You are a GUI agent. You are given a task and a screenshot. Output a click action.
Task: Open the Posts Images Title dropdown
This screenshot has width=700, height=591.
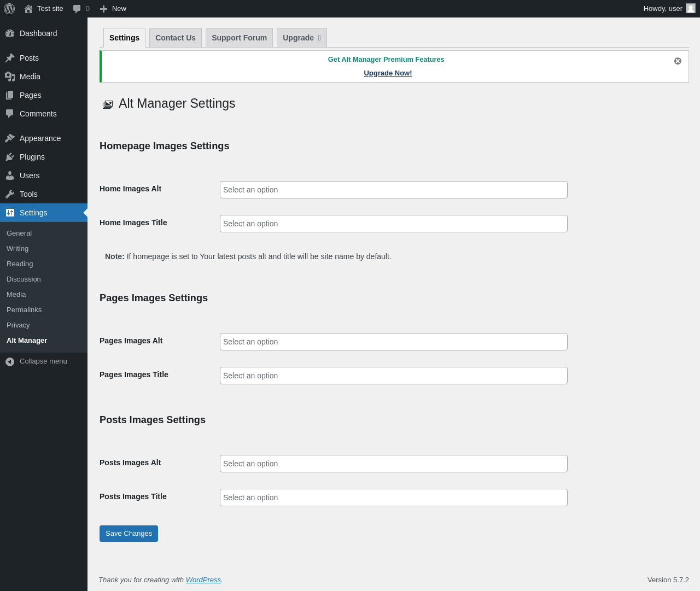pos(394,498)
